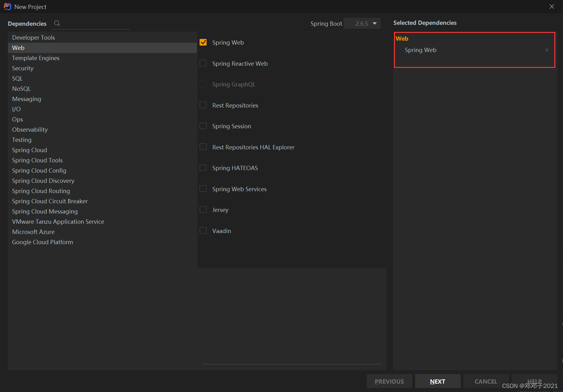Go back with the PREVIOUS button
Image resolution: width=563 pixels, height=392 pixels.
(x=389, y=381)
